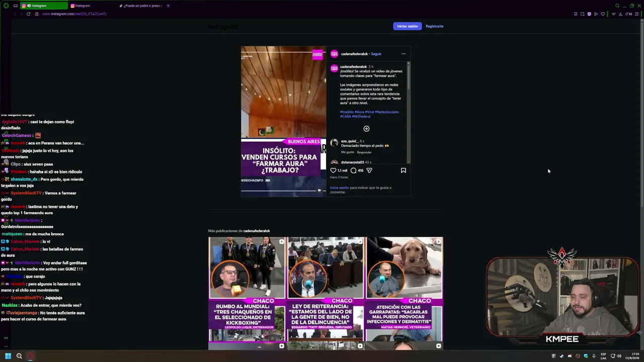Click the '#Viral' hashtag
This screenshot has width=644, height=362.
[369, 112]
